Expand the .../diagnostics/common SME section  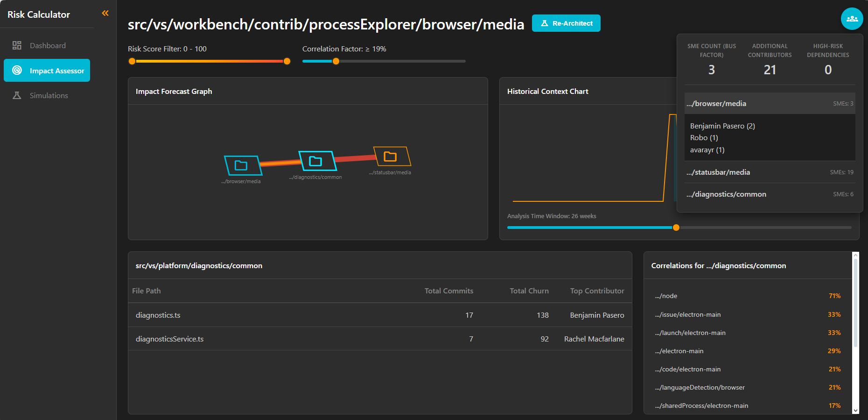[769, 194]
